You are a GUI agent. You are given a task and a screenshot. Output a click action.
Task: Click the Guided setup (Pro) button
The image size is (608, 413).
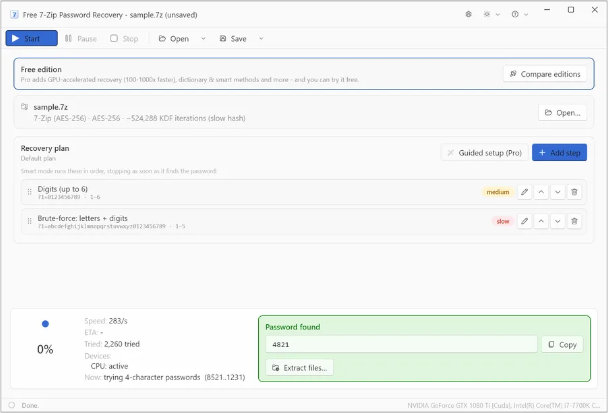coord(484,153)
